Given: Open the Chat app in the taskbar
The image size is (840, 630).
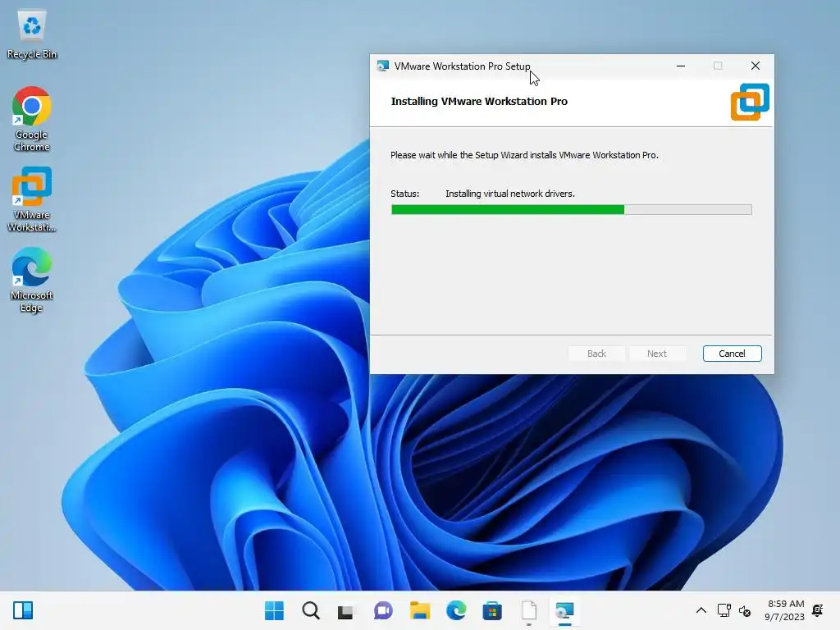Looking at the screenshot, I should click(x=383, y=610).
